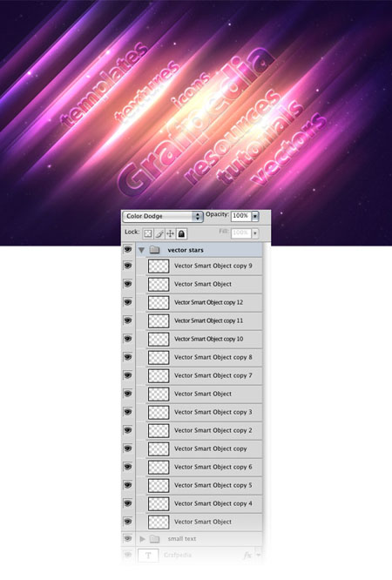Viewport: 392px width, 580px height.
Task: Click thumbnail of Vector Smart Object copy 9
Action: point(159,266)
